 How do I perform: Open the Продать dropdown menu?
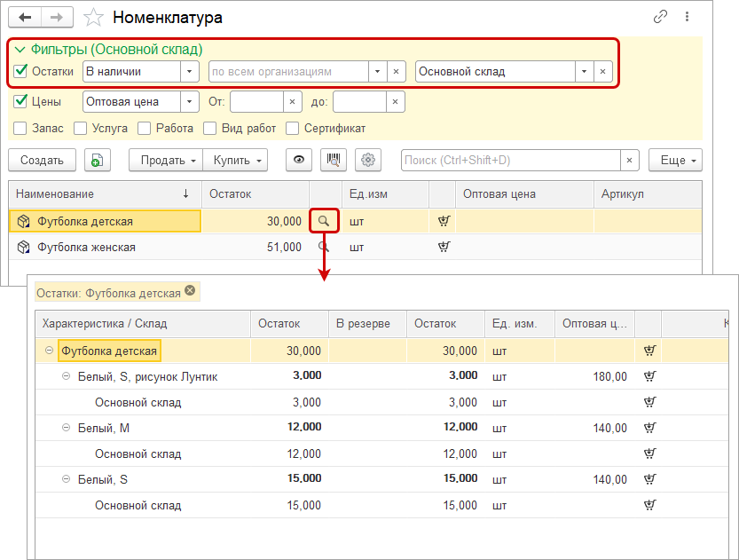pos(166,161)
